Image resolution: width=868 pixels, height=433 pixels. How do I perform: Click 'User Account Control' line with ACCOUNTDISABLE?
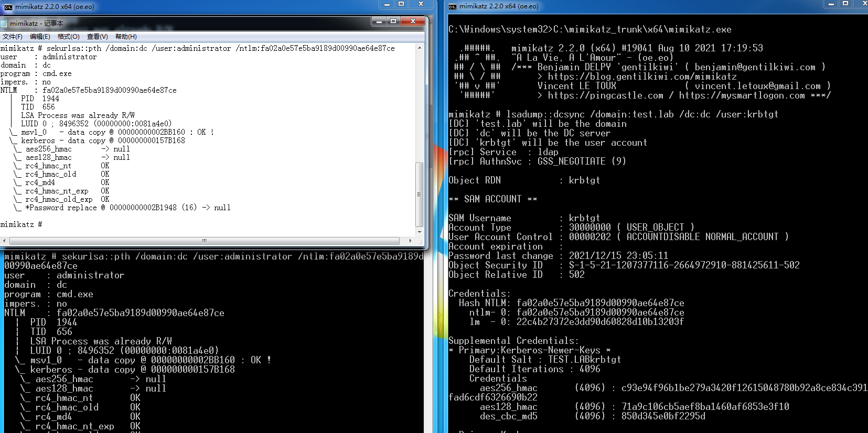click(618, 237)
